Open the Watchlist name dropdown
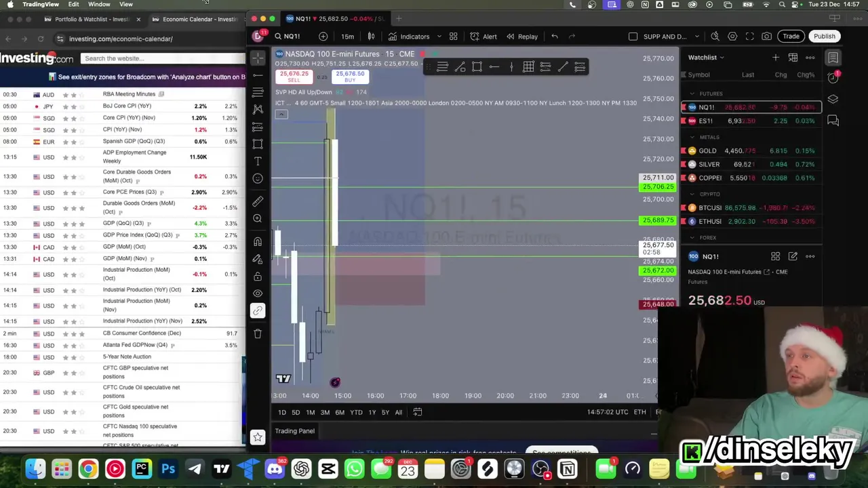The width and height of the screenshot is (868, 488). [x=706, y=58]
